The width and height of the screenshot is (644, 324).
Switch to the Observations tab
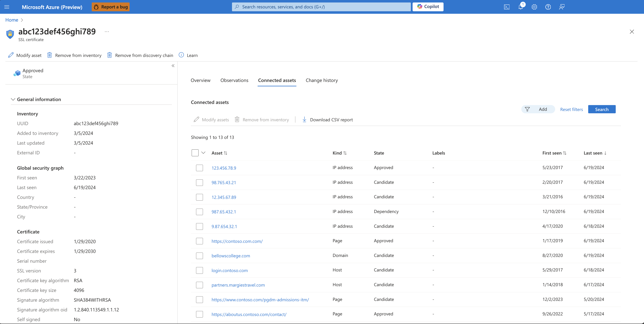(234, 80)
